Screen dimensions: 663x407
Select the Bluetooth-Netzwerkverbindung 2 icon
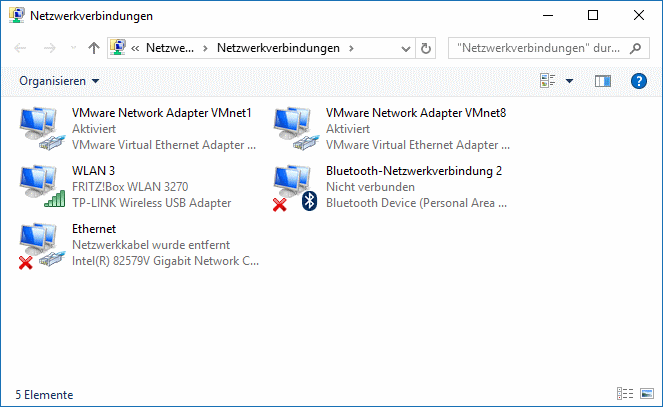[x=296, y=187]
